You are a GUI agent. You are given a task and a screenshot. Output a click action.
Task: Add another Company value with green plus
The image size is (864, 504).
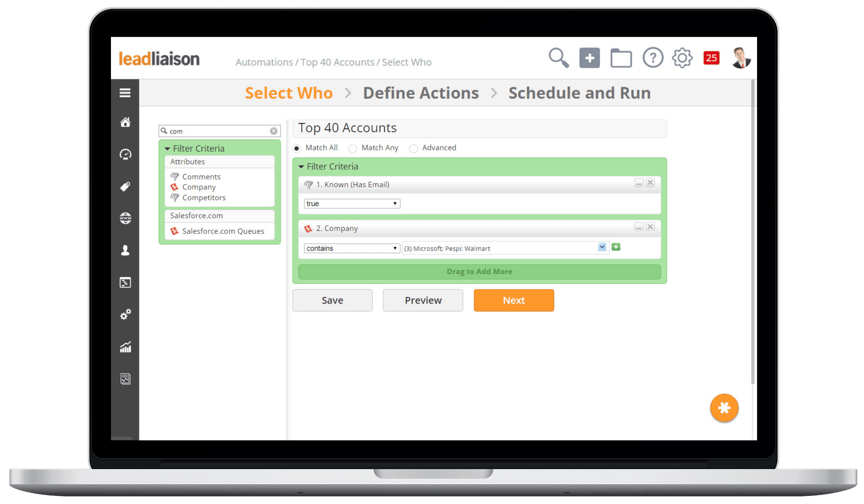pos(616,247)
